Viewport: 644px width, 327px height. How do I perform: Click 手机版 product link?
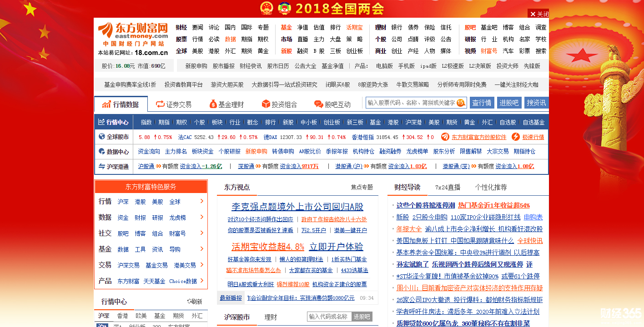pos(407,66)
